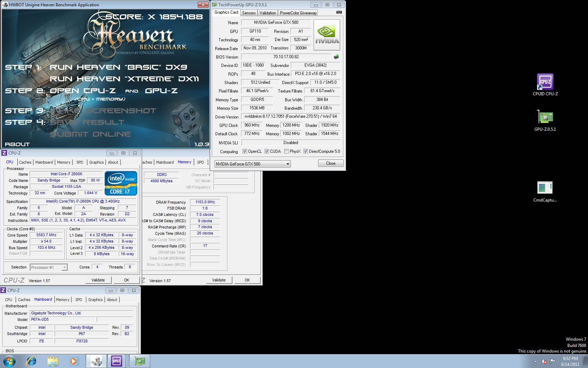Toggle the CUDA checkbox in GPU-Z
Viewport: 588px width, 368px height.
coord(267,151)
